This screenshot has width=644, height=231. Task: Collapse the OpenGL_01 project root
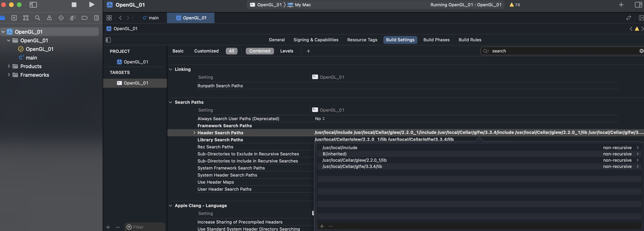click(3, 32)
